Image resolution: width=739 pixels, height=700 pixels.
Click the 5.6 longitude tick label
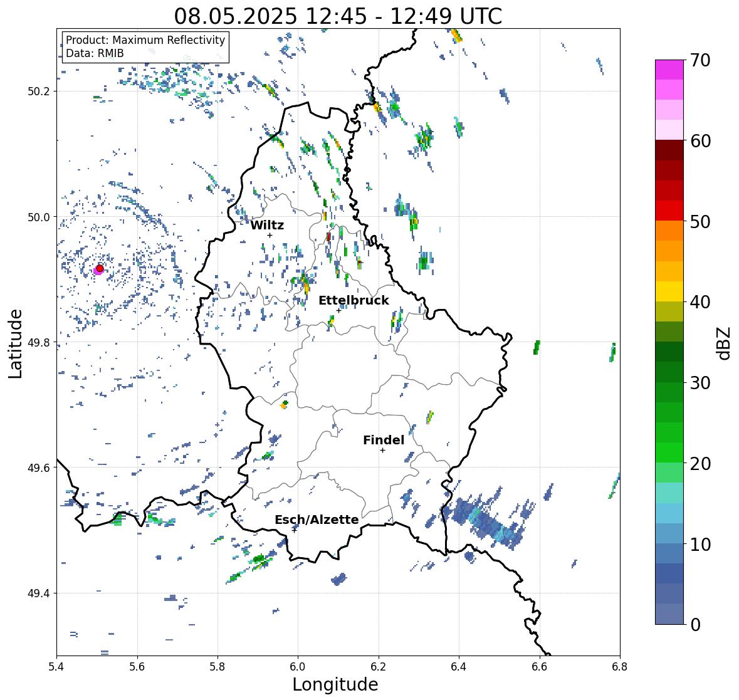(137, 666)
